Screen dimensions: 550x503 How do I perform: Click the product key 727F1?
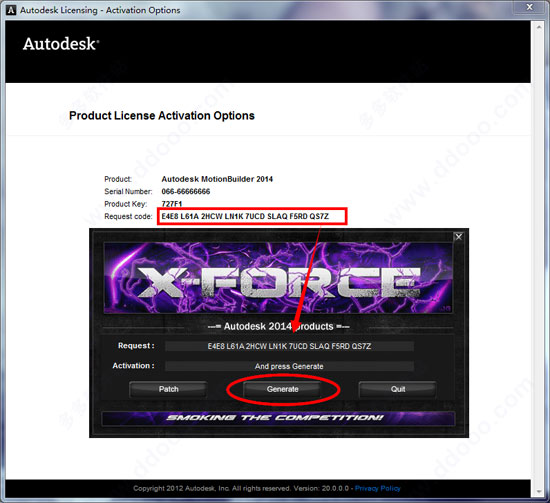pos(172,204)
